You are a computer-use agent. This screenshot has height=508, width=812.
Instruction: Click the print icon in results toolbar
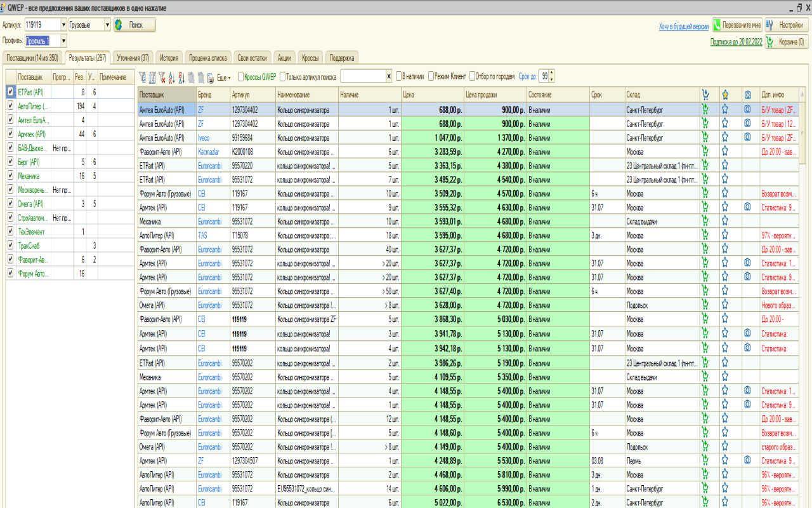click(x=211, y=77)
